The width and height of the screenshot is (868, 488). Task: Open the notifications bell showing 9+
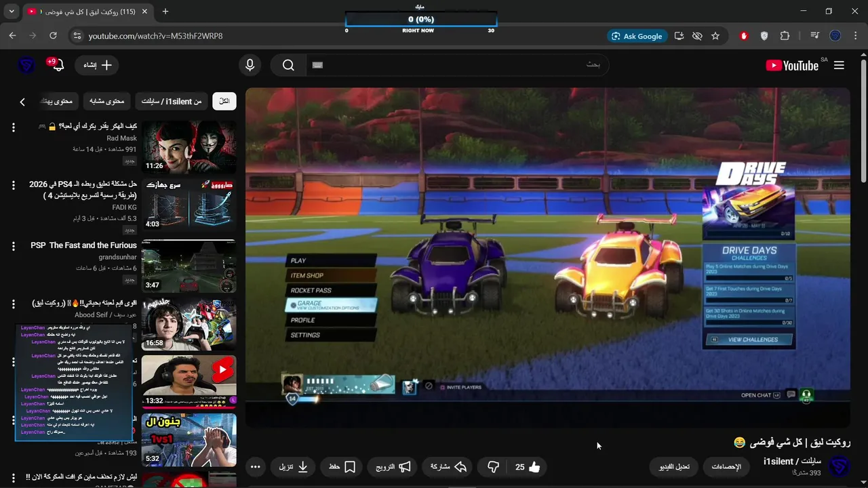point(57,65)
